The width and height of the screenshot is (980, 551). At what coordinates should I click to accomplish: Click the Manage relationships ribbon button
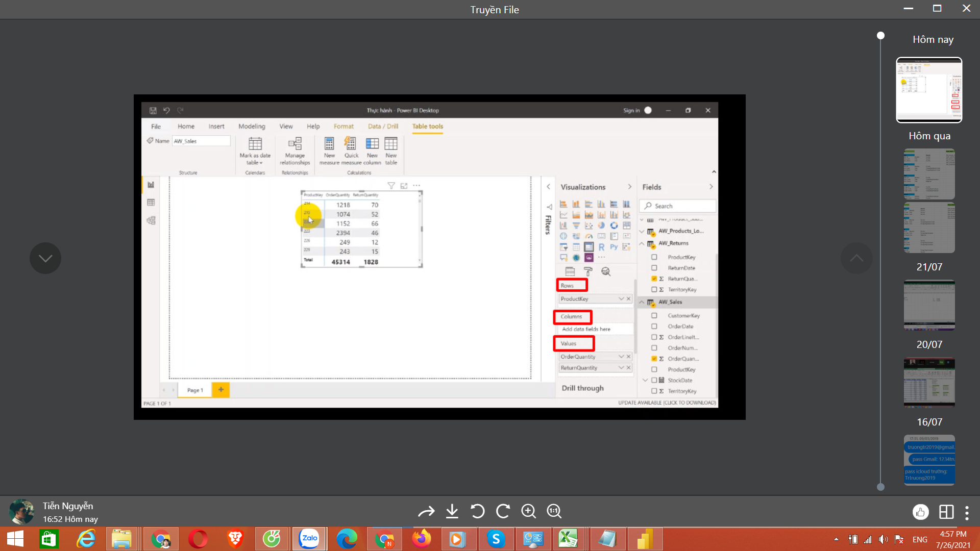pyautogui.click(x=295, y=151)
